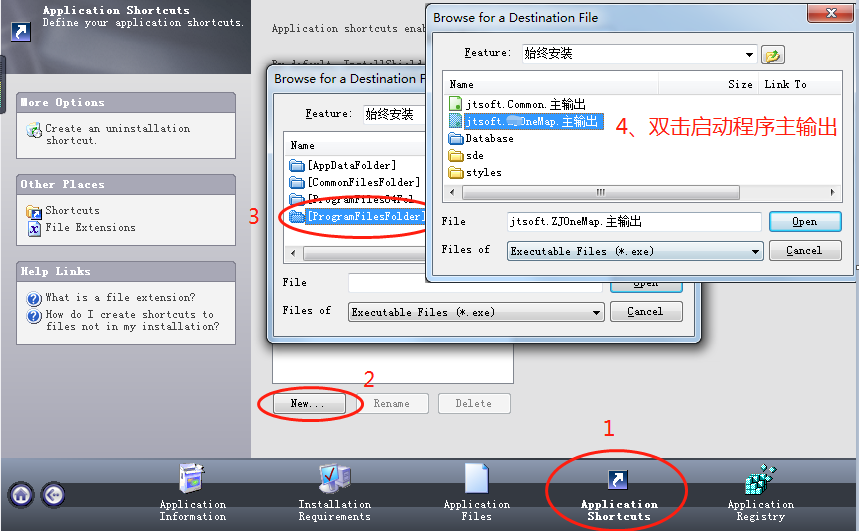Open Files of type dropdown in front dialog
This screenshot has width=859, height=531.
(x=755, y=252)
